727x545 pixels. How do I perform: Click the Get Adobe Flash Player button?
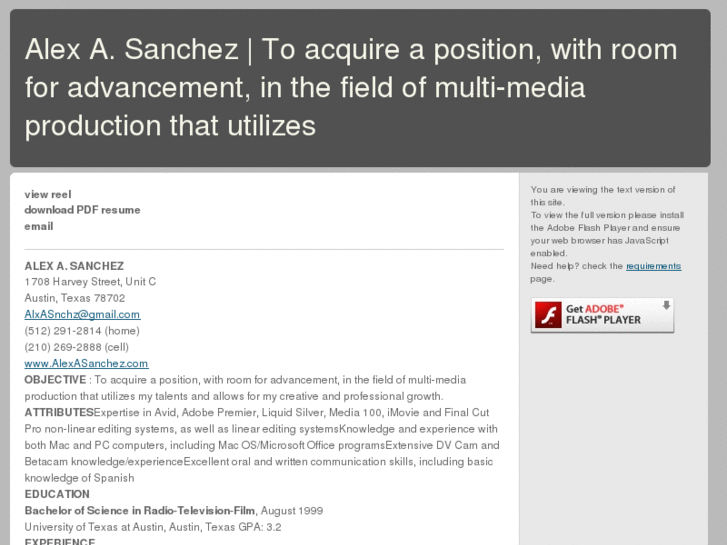602,315
